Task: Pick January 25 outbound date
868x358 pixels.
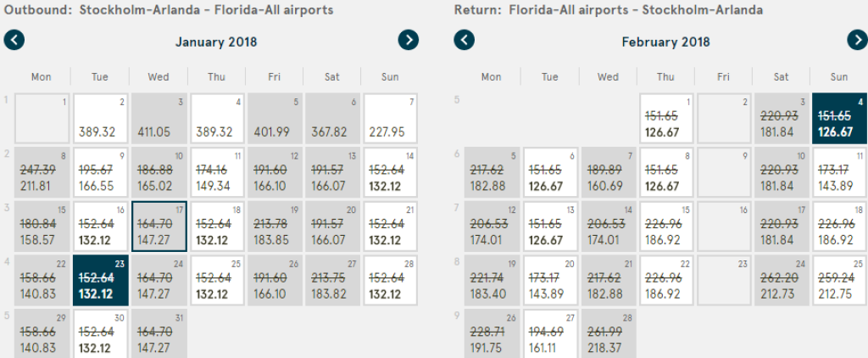Action: click(x=216, y=279)
